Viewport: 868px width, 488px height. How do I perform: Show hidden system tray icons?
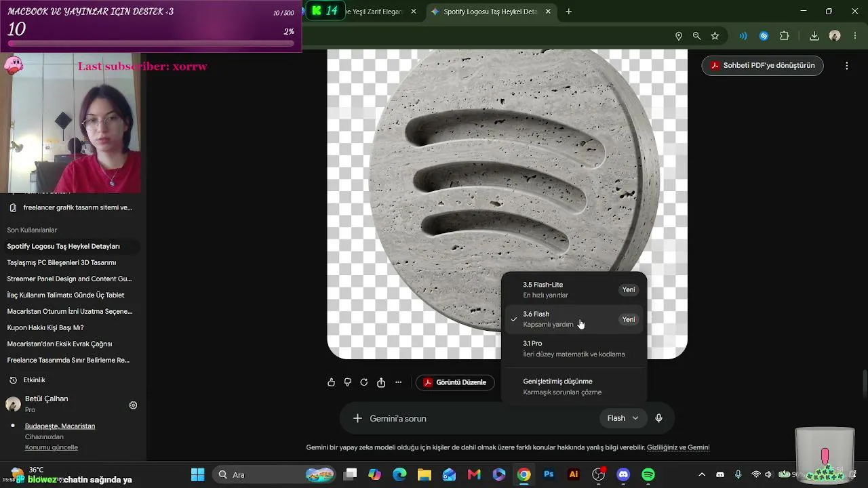coord(702,474)
